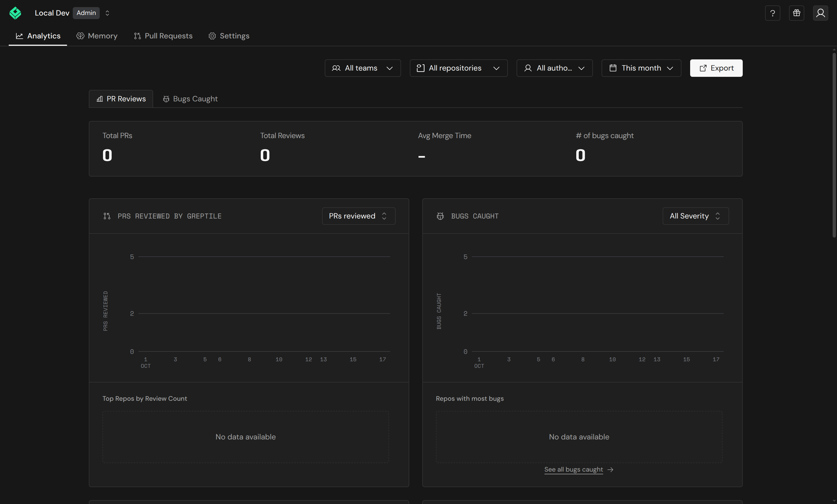Open the Memory tab

[97, 36]
